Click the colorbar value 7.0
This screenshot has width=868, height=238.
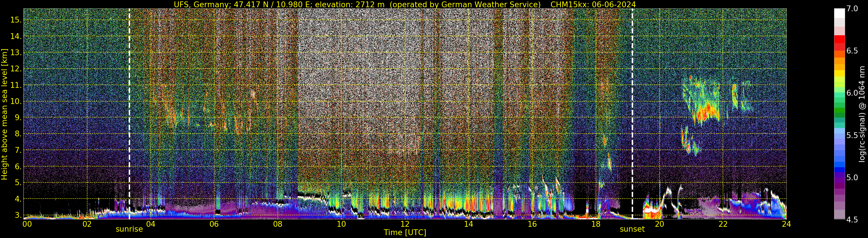coord(852,9)
